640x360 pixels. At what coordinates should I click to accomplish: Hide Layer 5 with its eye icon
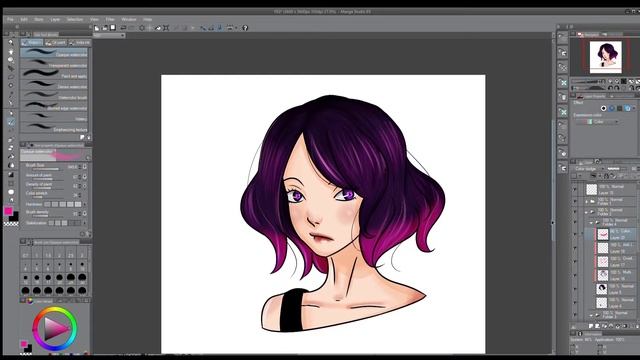pyautogui.click(x=575, y=289)
